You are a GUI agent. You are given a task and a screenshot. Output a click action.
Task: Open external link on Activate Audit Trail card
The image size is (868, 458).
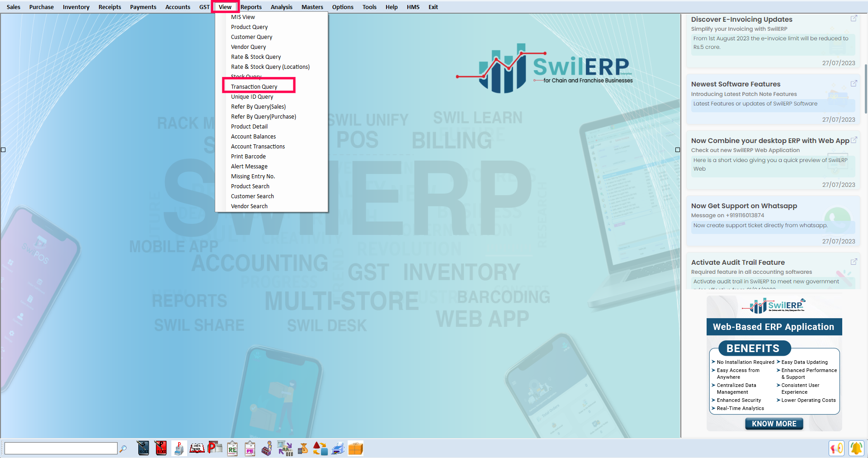[x=854, y=262]
